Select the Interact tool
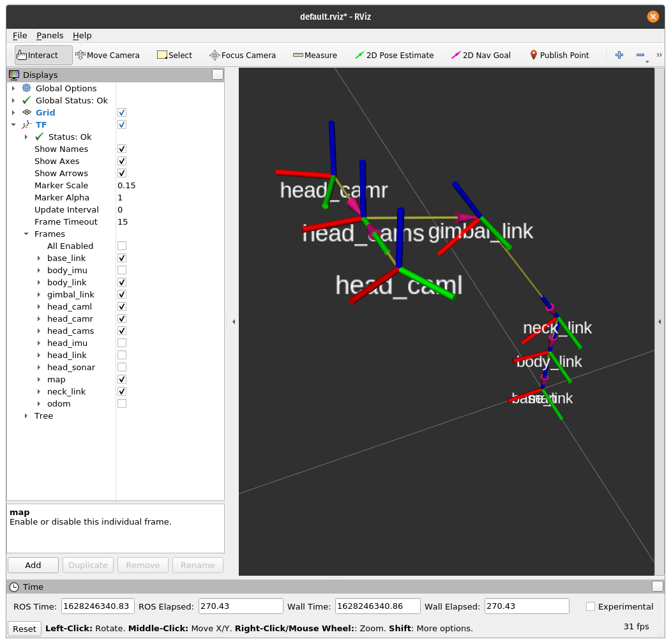This screenshot has width=671, height=644. (x=43, y=55)
